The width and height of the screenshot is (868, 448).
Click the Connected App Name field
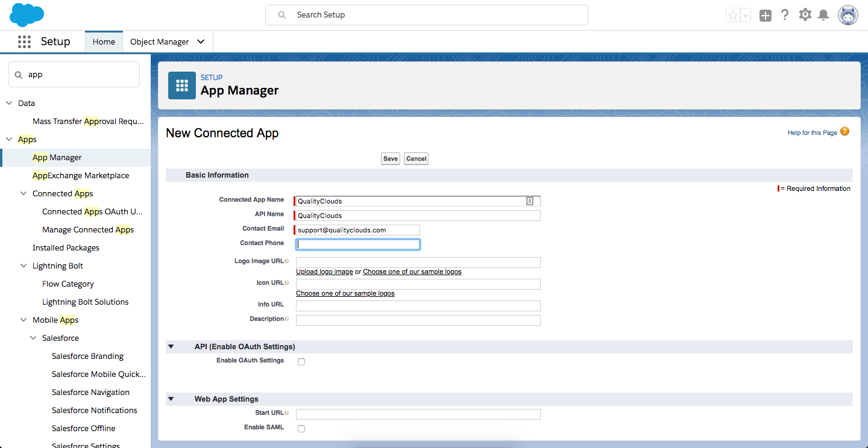pyautogui.click(x=418, y=201)
